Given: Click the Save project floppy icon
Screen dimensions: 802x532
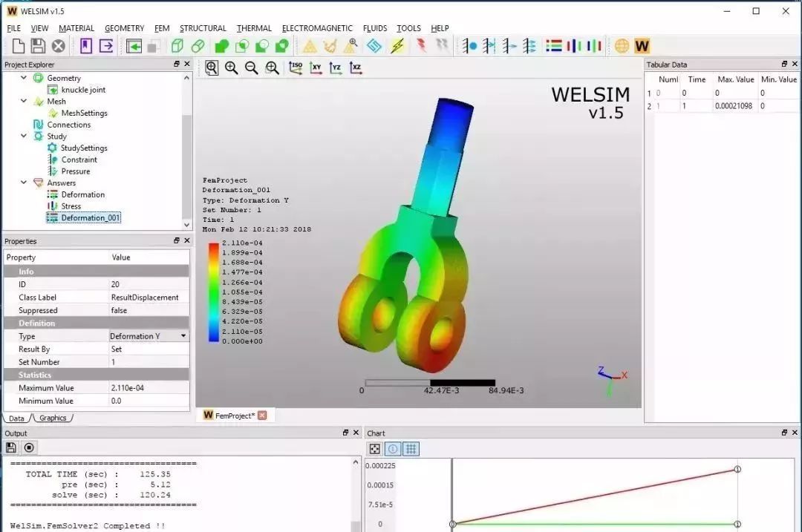Looking at the screenshot, I should (38, 46).
